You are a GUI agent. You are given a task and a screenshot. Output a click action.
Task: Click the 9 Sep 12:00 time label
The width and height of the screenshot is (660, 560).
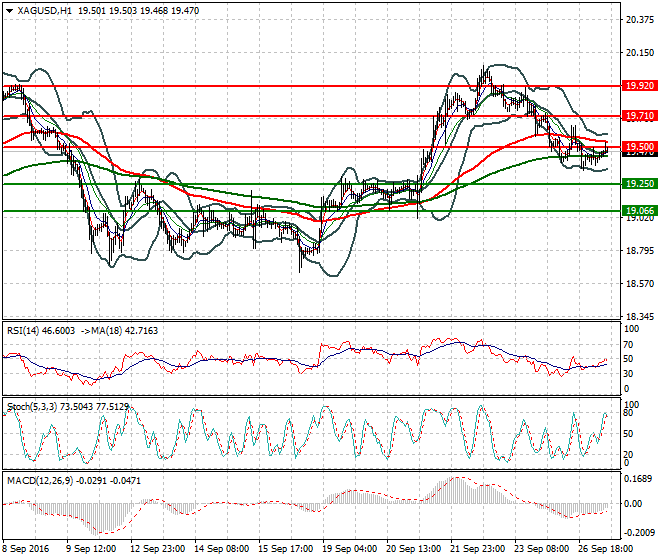click(91, 549)
